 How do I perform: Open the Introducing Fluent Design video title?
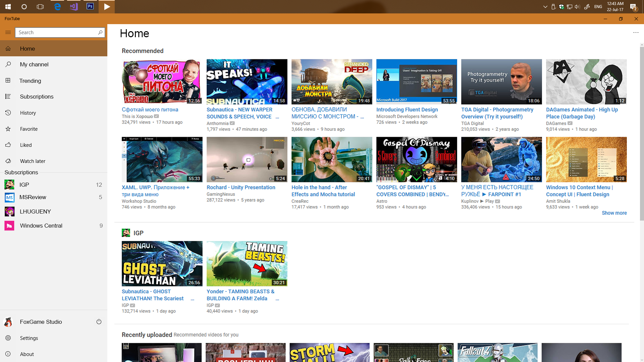point(407,110)
